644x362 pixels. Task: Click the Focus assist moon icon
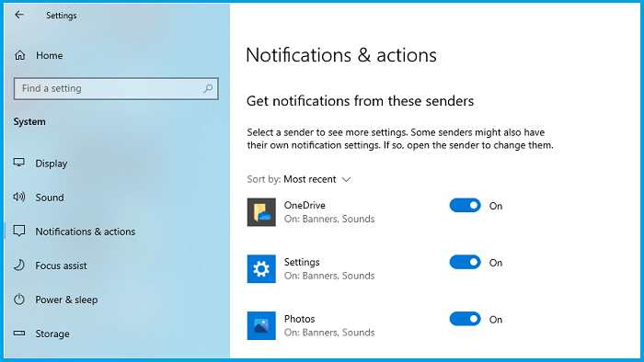19,266
